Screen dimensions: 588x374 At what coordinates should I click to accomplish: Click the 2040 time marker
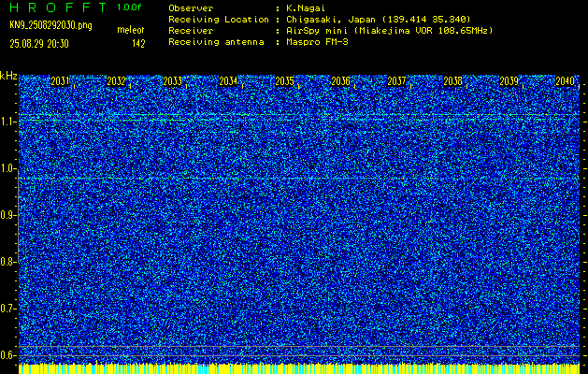tap(566, 81)
